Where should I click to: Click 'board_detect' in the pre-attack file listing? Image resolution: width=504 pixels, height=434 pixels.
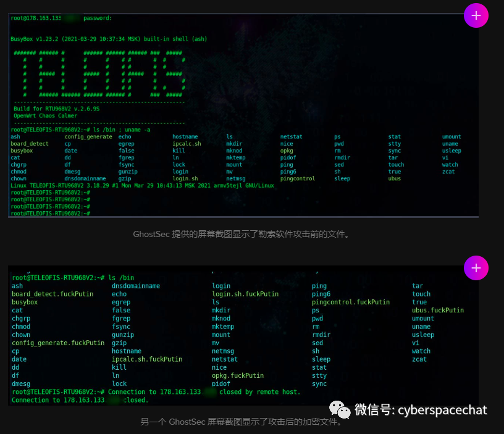(30, 144)
